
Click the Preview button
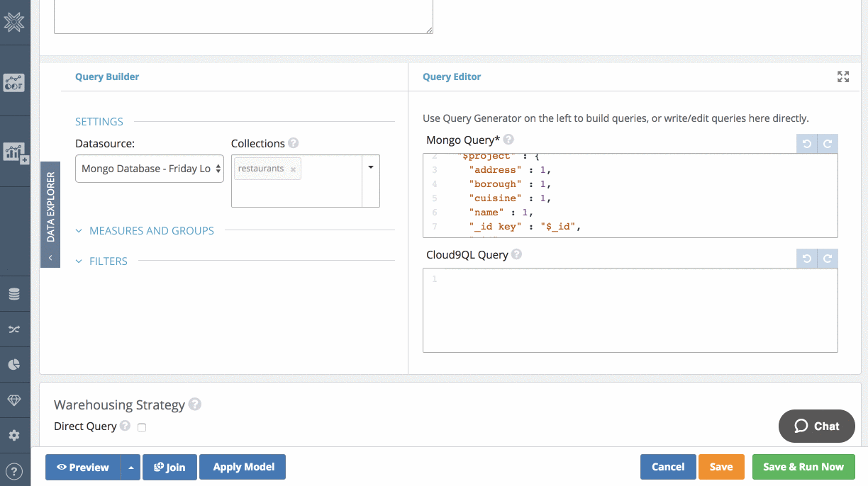[83, 468]
